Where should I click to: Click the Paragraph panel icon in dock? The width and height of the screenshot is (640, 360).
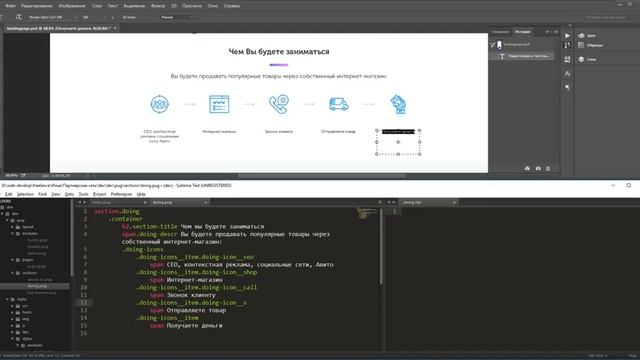click(567, 87)
